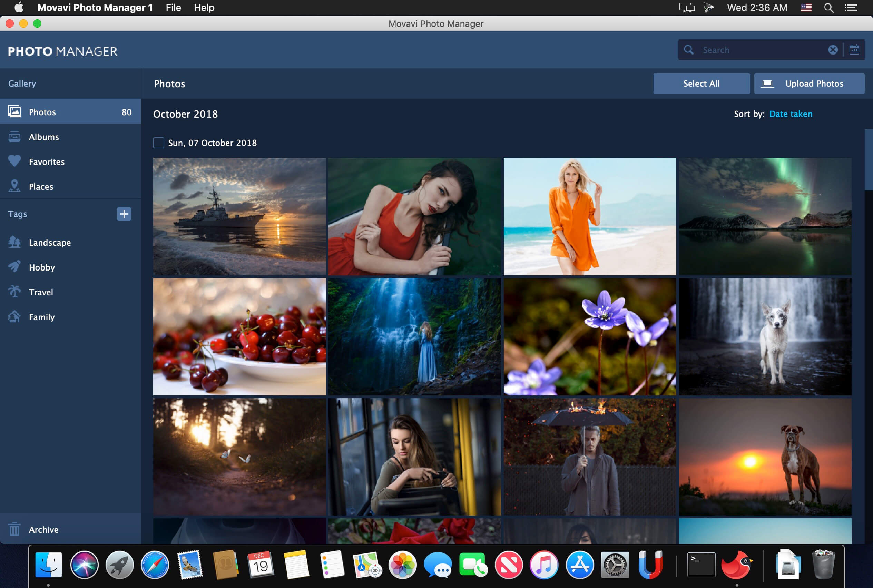Select the Places pin icon
The width and height of the screenshot is (873, 588).
click(14, 186)
